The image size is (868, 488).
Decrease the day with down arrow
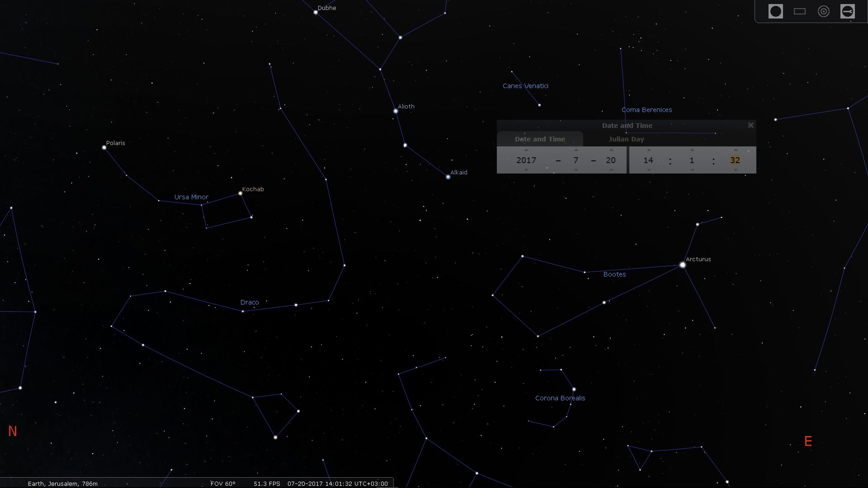point(611,170)
